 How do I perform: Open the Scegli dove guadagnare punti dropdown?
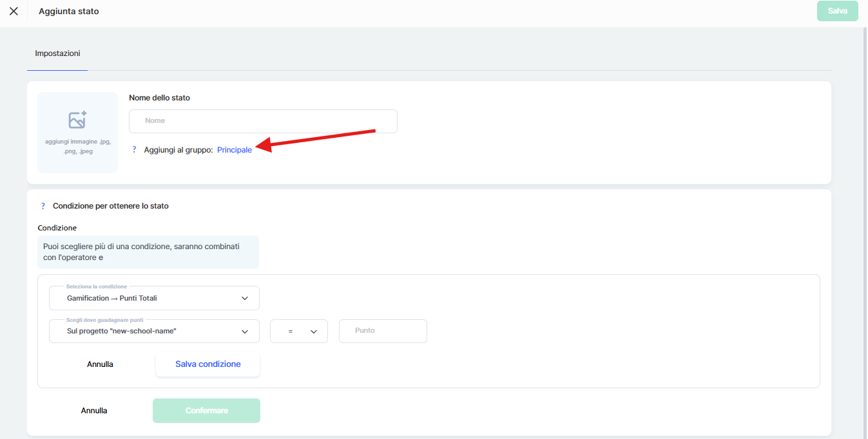154,331
